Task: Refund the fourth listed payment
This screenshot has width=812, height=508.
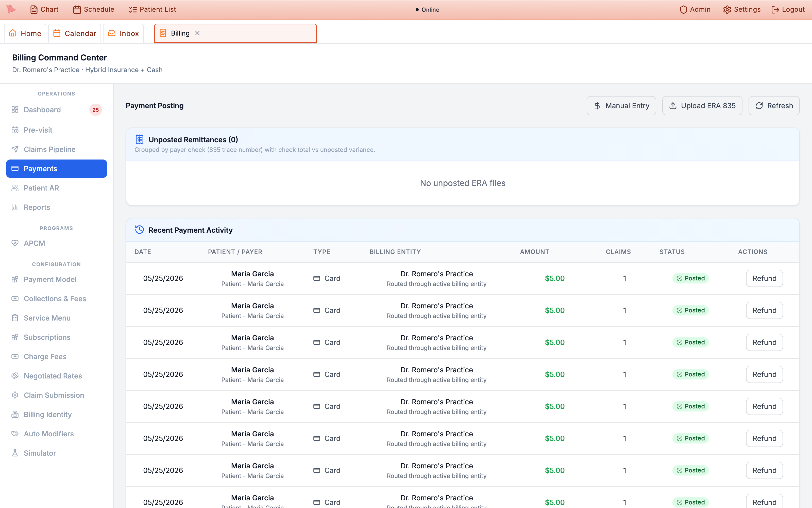Action: click(x=764, y=374)
